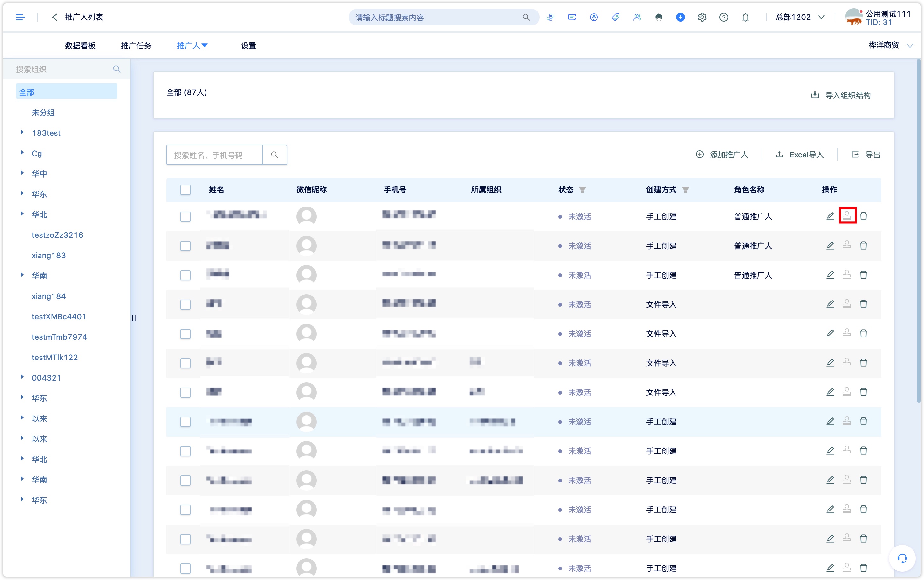This screenshot has width=924, height=580.
Task: Switch to the 设置 tab
Action: (x=249, y=46)
